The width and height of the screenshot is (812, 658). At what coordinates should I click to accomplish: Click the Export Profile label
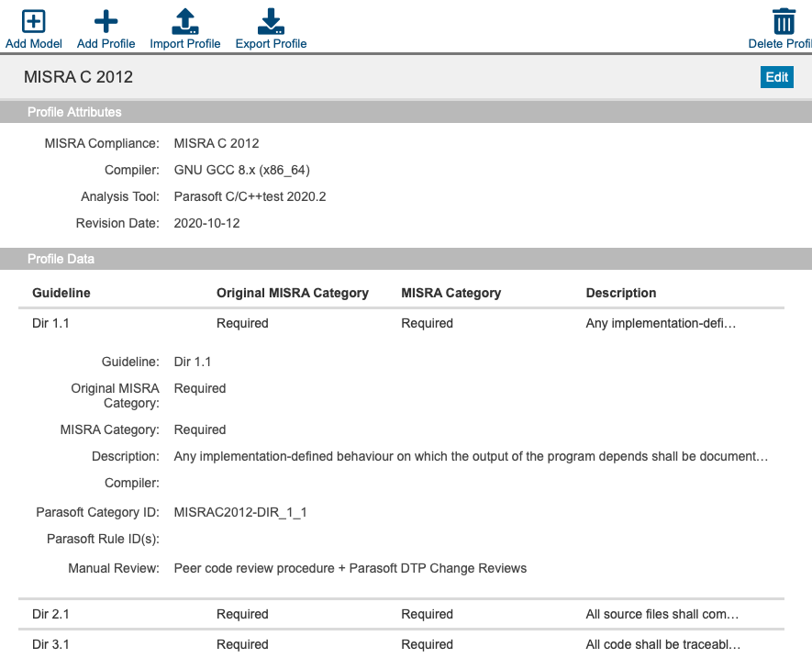[271, 44]
